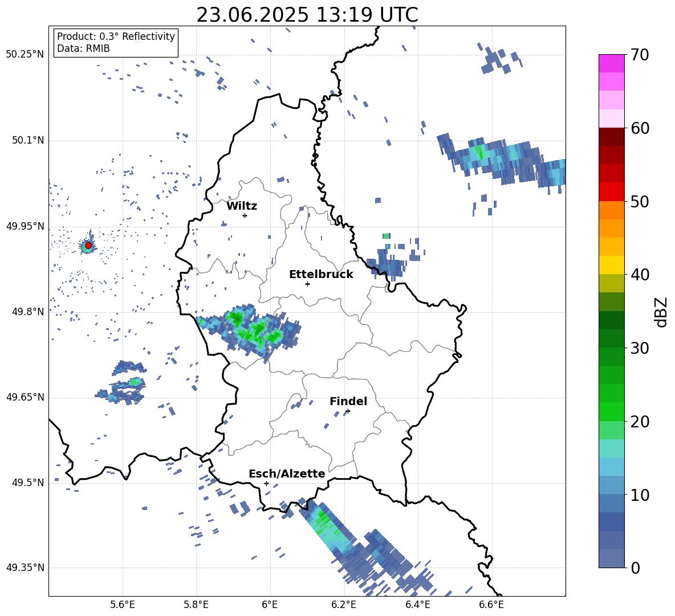Click the 49.5°N latitude label
Screen dimensions: 675x616
pyautogui.click(x=28, y=483)
